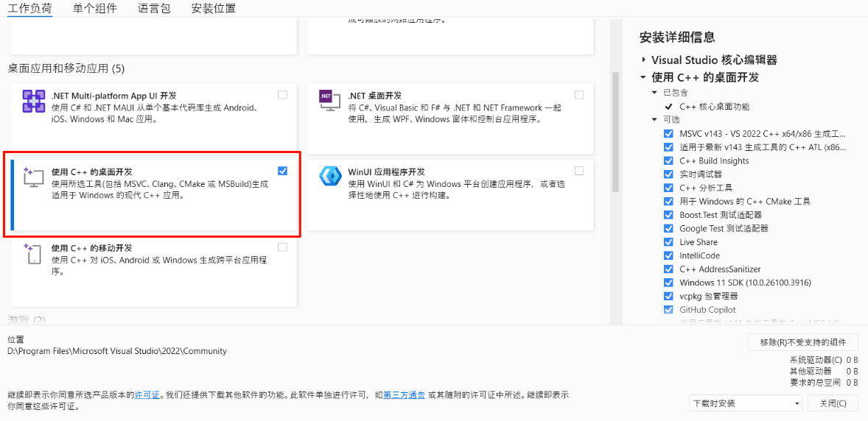The width and height of the screenshot is (868, 421).
Task: Uncheck Google Test 测试适配器
Action: click(x=669, y=228)
